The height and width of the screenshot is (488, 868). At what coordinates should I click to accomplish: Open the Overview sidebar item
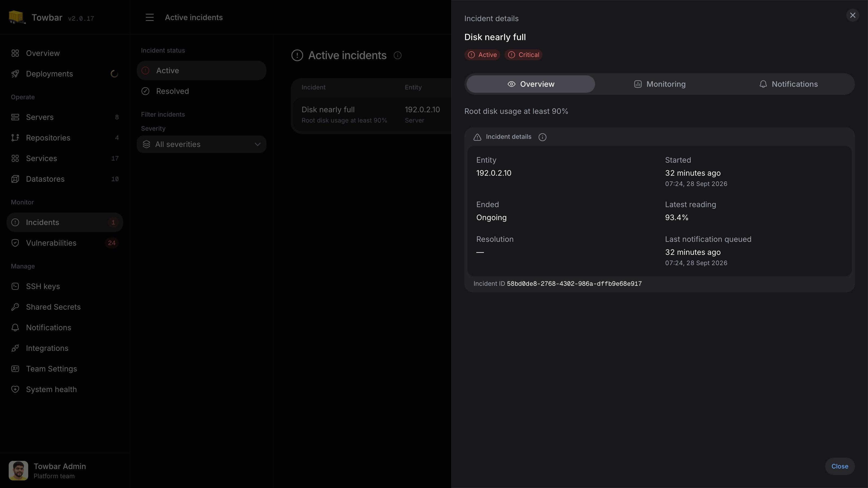coord(65,53)
